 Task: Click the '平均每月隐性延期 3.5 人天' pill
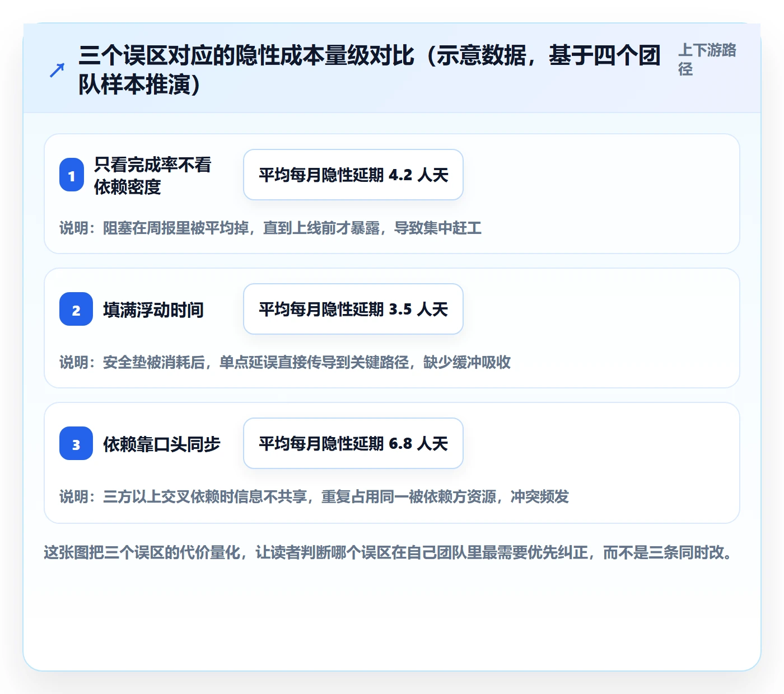pyautogui.click(x=353, y=309)
